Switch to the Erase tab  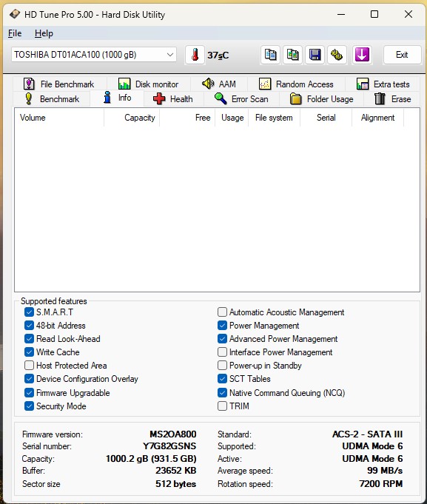coord(392,99)
